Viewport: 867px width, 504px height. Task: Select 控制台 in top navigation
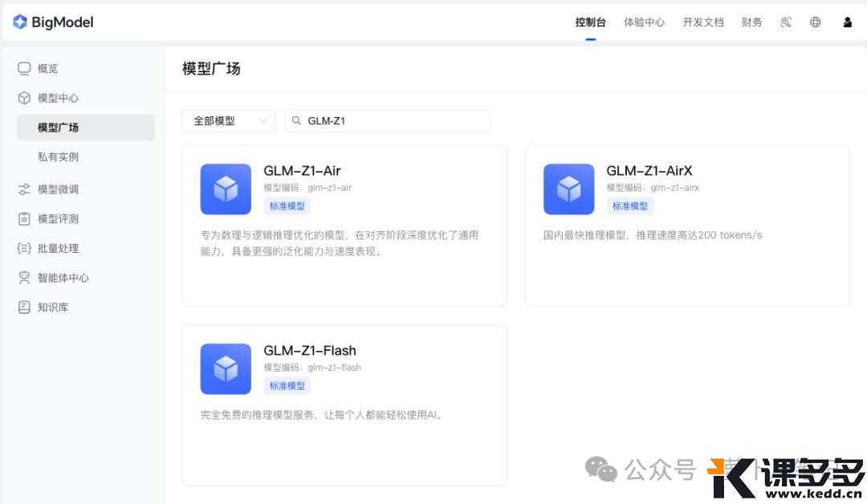590,22
